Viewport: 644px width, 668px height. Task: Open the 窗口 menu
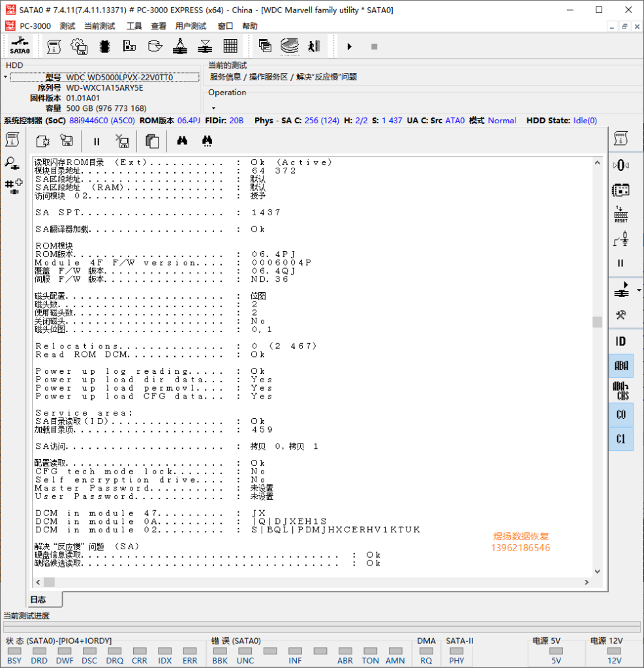click(225, 26)
